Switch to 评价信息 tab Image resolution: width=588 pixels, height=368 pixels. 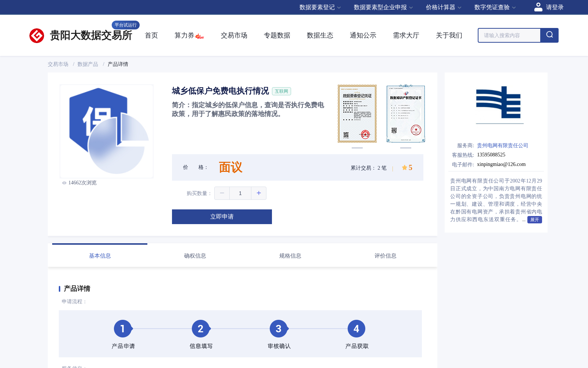coord(385,255)
